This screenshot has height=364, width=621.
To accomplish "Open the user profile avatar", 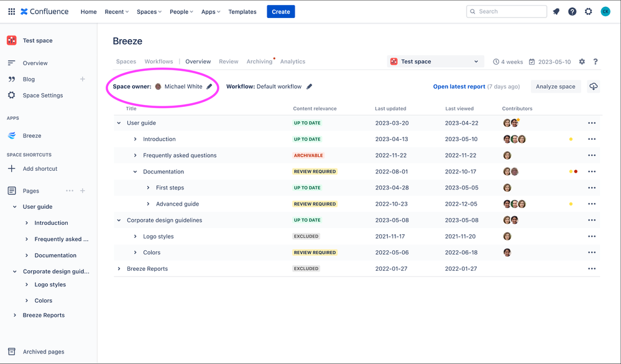I will pos(605,11).
